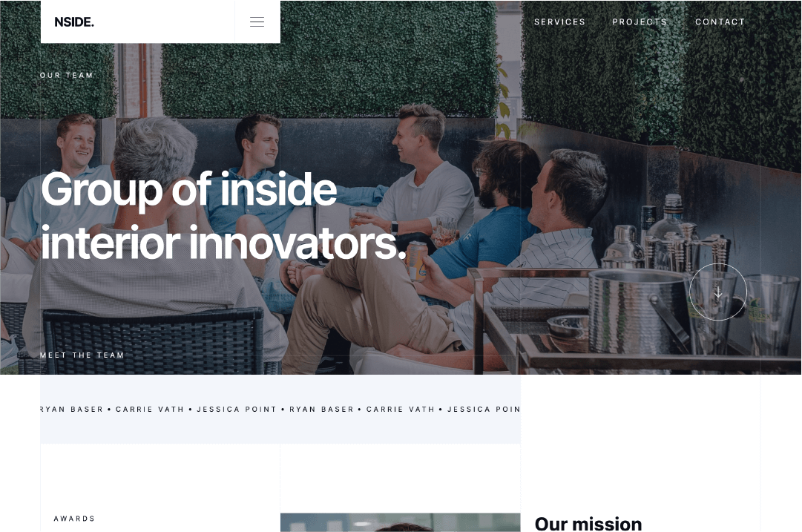The width and height of the screenshot is (802, 532).
Task: Click the Our Team label
Action: click(67, 75)
